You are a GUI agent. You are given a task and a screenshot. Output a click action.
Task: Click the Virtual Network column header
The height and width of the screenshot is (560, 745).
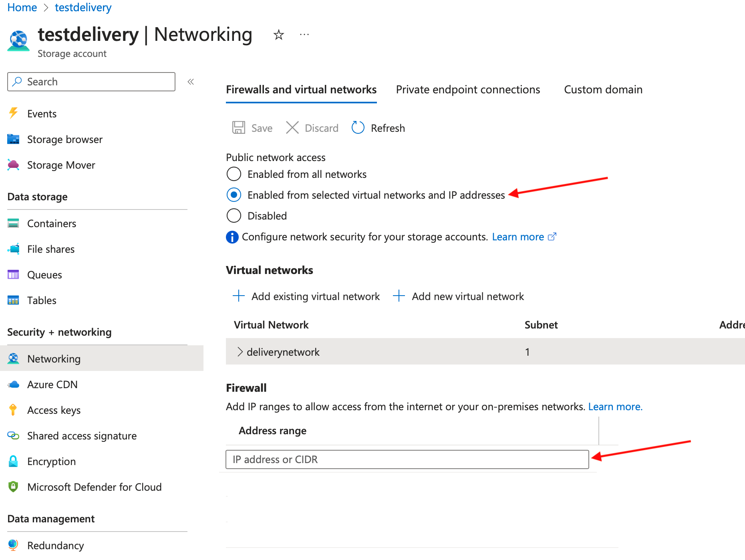coord(271,325)
